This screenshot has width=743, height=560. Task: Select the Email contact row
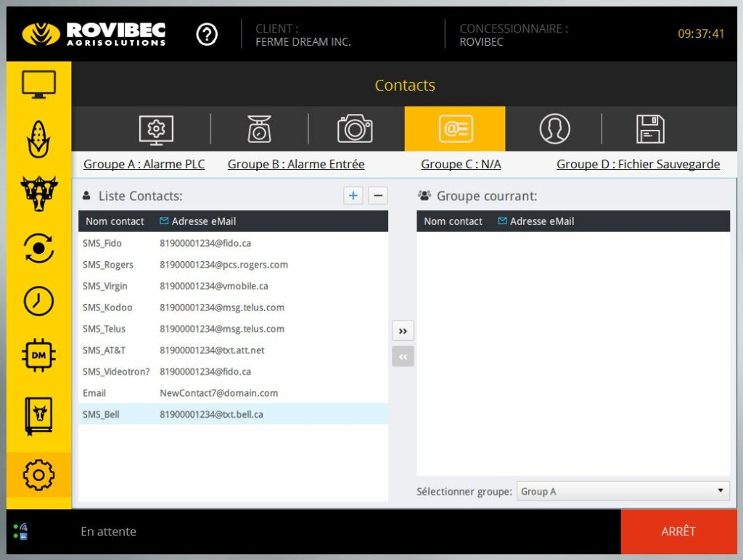click(233, 392)
